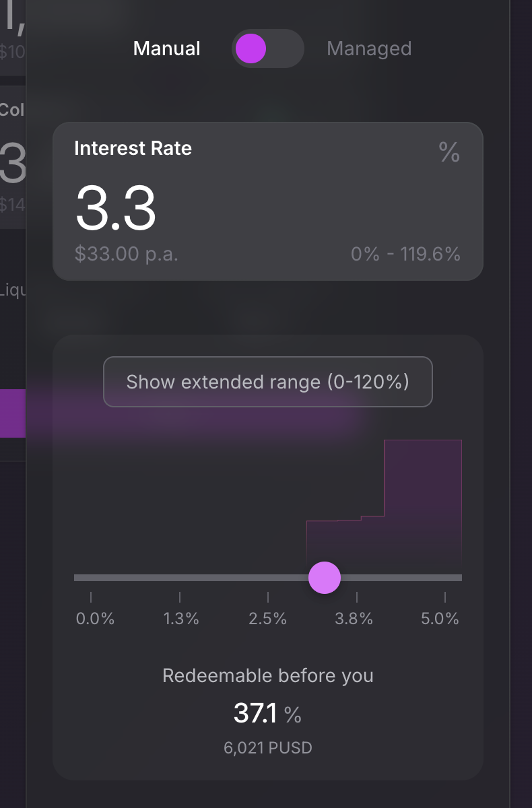Click the 3.3 interest rate input
Screen dimensions: 532x808
pos(116,208)
